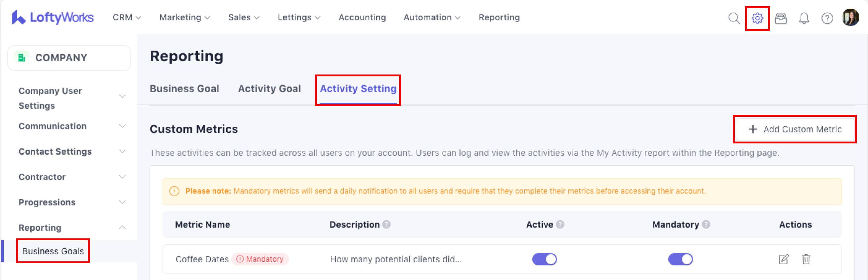Viewport: 868px width, 280px height.
Task: Open the Accounting menu item
Action: [x=362, y=17]
